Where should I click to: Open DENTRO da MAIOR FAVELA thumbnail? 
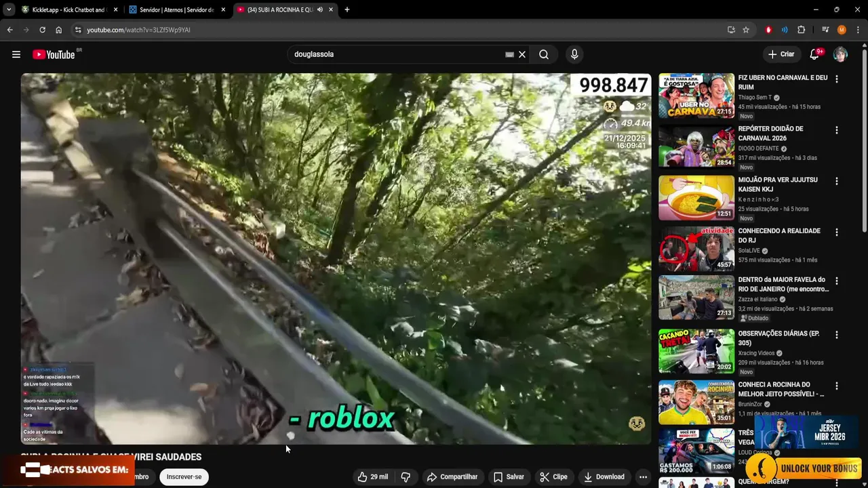(696, 298)
